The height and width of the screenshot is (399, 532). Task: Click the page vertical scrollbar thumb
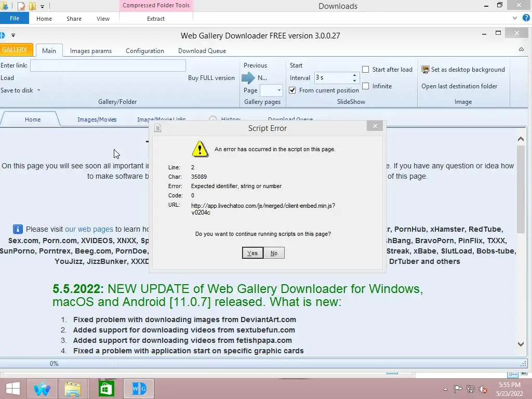point(521,189)
